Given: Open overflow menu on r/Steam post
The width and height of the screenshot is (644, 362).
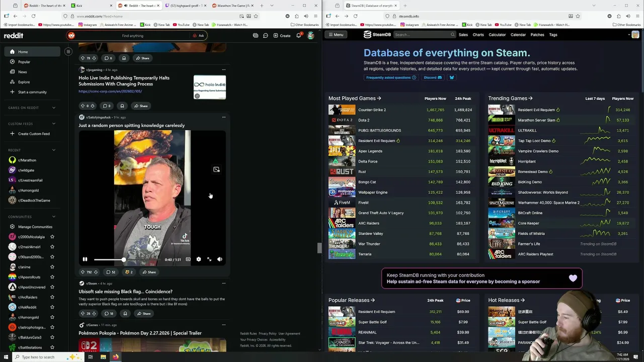Looking at the screenshot, I should tap(224, 283).
